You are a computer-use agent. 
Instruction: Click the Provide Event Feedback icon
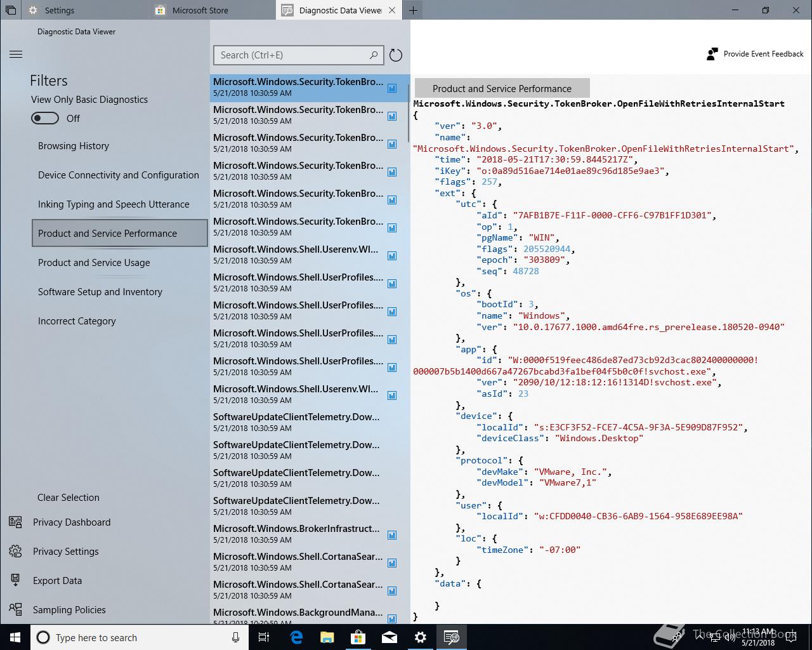[x=712, y=54]
